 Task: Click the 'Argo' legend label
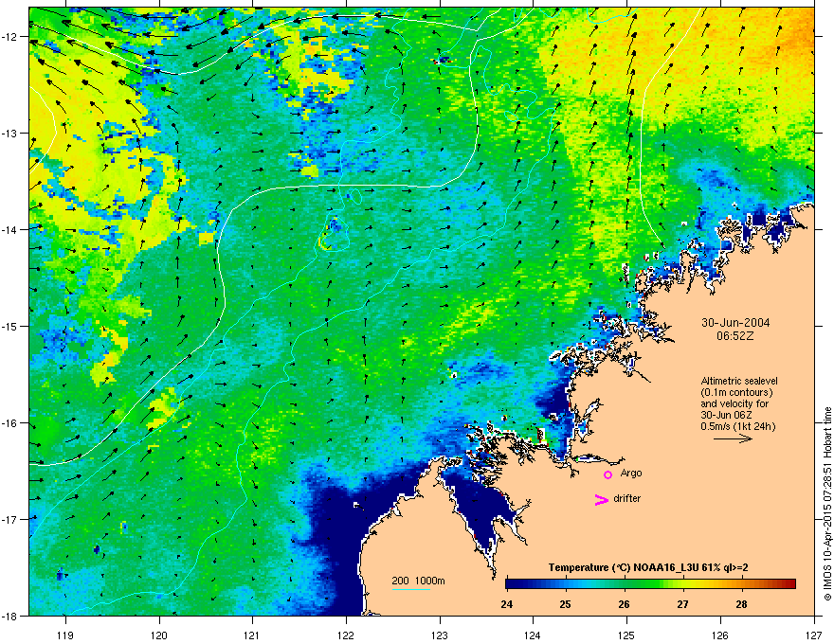coord(631,473)
